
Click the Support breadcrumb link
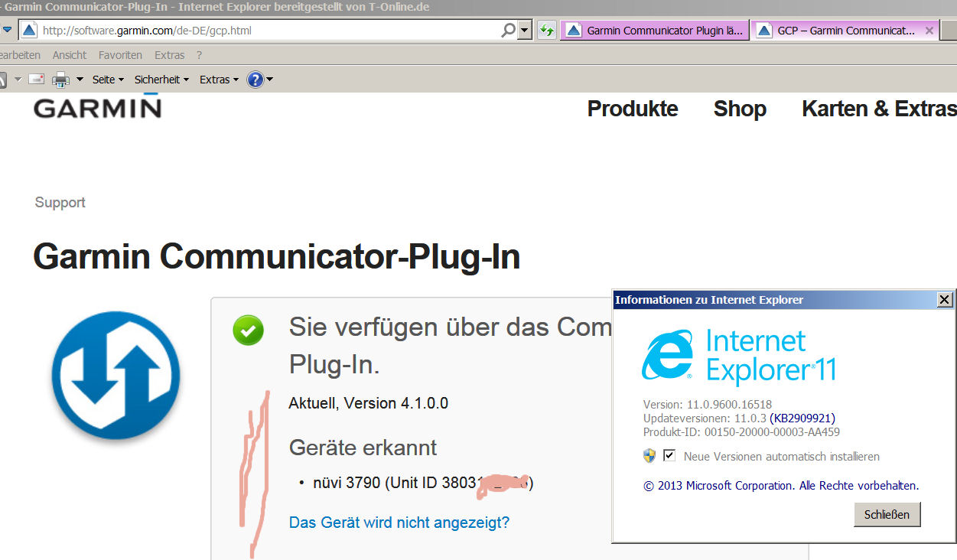(60, 203)
